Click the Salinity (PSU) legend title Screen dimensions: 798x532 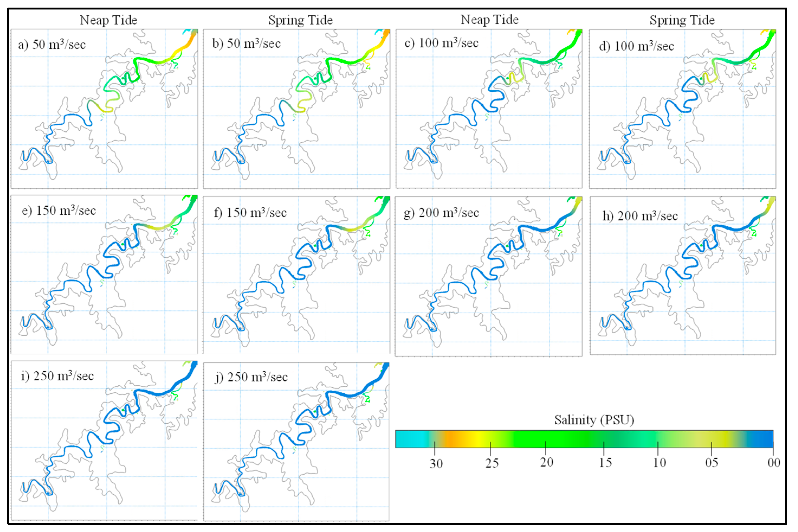594,420
